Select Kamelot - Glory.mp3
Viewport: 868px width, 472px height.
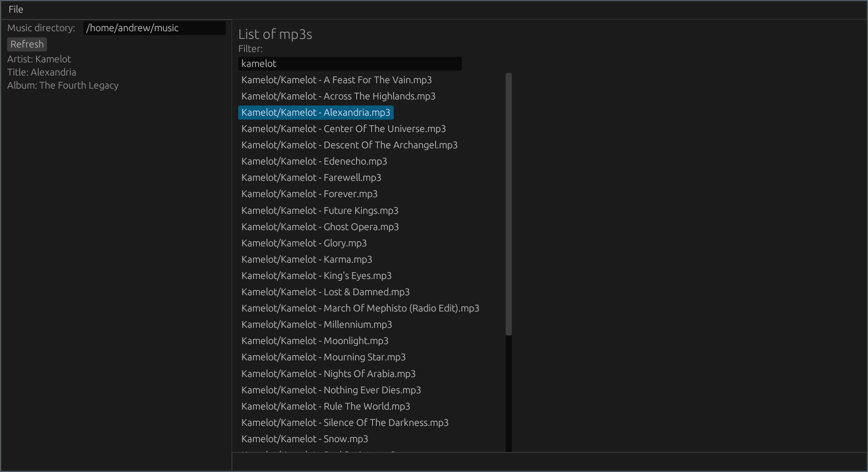304,243
